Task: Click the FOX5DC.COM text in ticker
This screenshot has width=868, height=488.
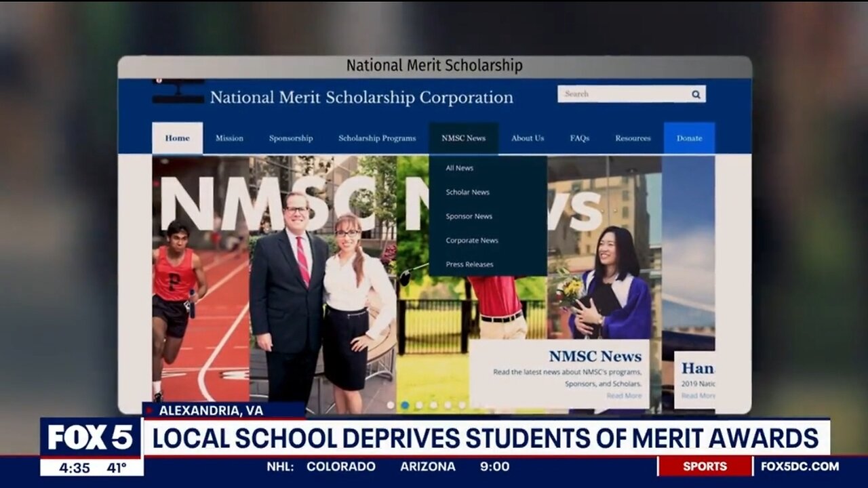Action: click(800, 466)
